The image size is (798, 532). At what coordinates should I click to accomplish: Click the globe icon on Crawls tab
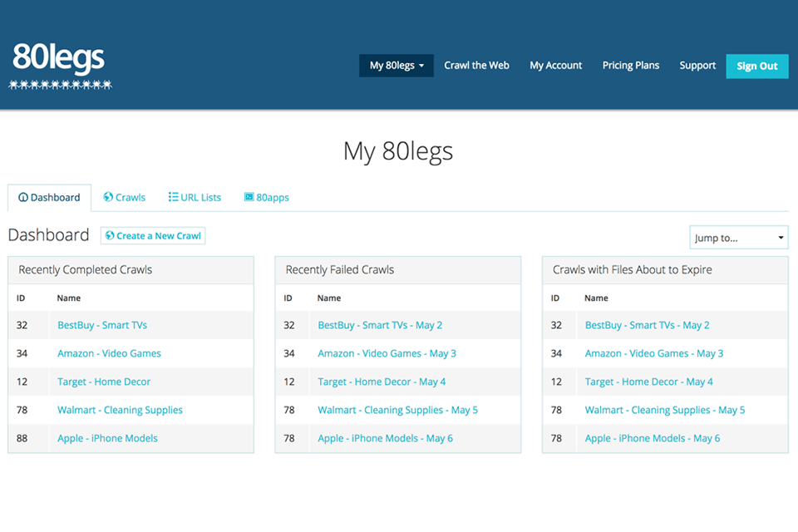[108, 197]
